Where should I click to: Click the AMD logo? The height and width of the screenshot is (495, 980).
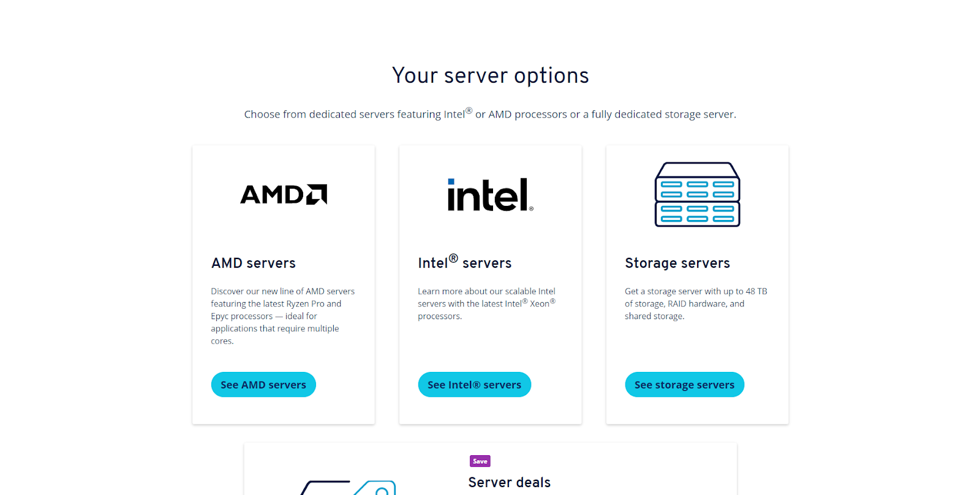coord(284,194)
